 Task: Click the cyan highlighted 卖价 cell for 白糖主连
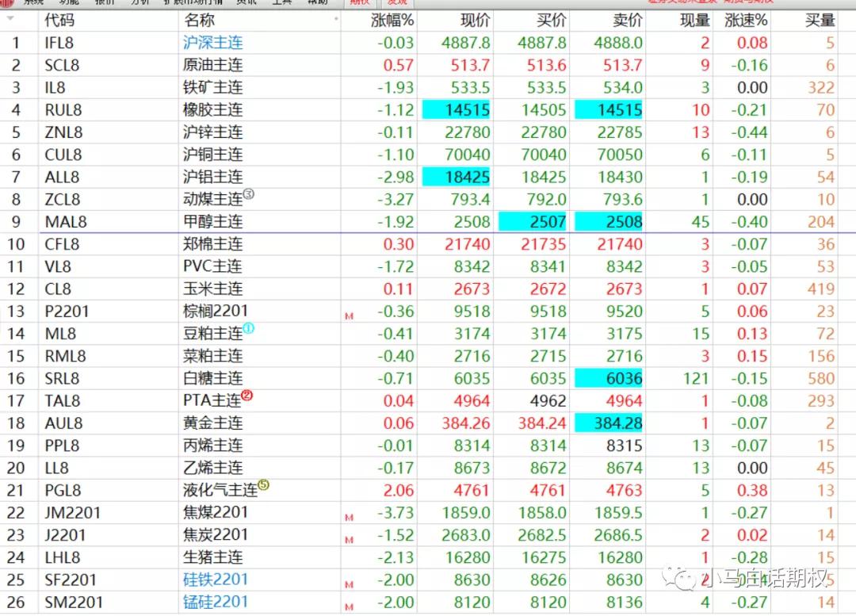click(x=609, y=378)
